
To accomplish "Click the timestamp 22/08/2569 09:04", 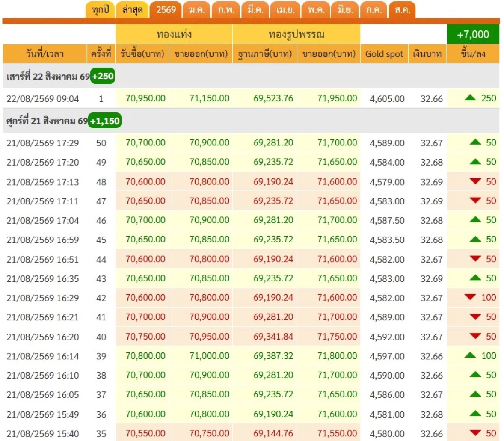I will tap(42, 99).
